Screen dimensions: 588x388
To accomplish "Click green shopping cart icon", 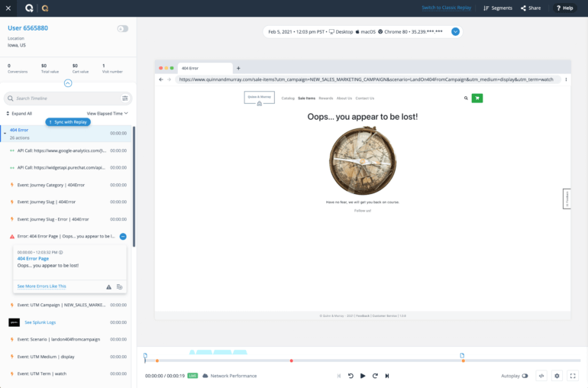I will (477, 99).
